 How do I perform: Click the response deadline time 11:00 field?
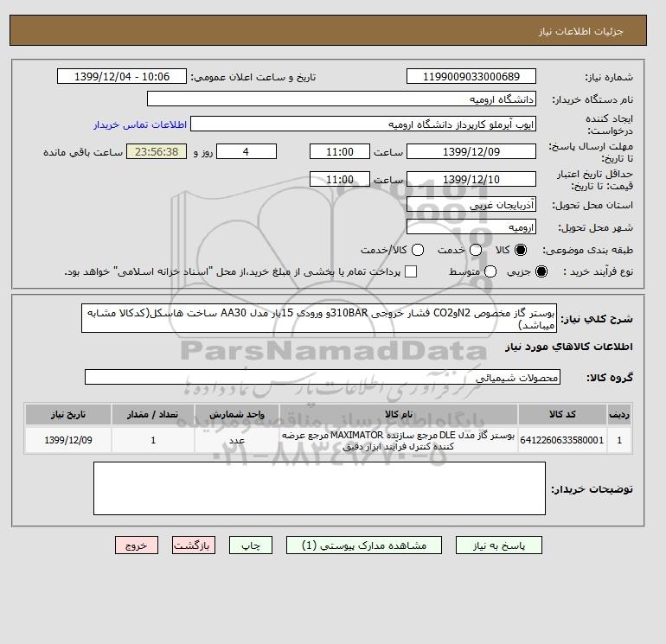340,151
